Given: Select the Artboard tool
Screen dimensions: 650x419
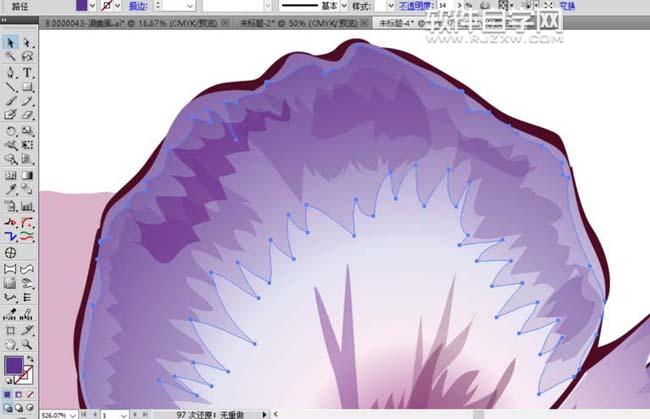Looking at the screenshot, I should tap(10, 330).
